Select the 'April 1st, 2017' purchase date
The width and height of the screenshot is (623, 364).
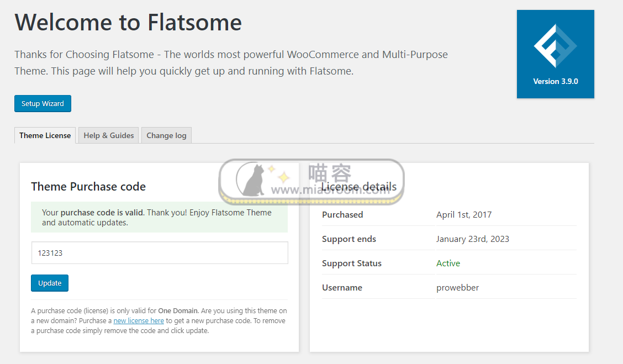click(x=464, y=214)
